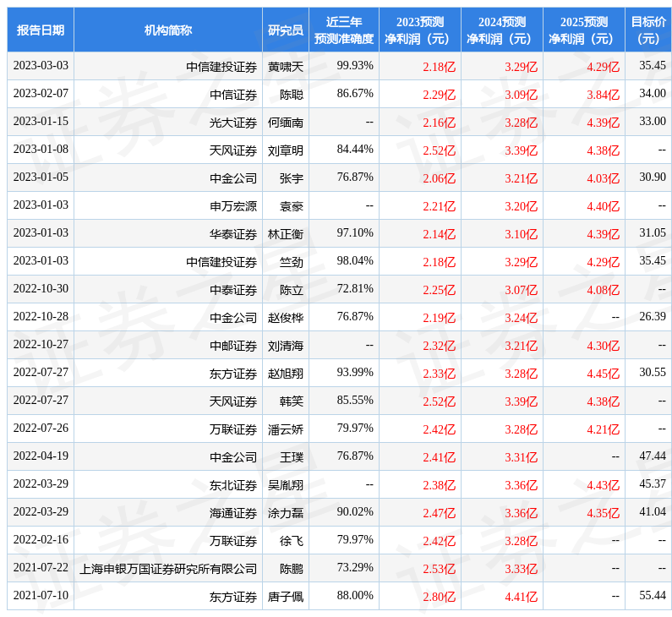Click accuracy value 97.10%
672x617 pixels.
(355, 232)
